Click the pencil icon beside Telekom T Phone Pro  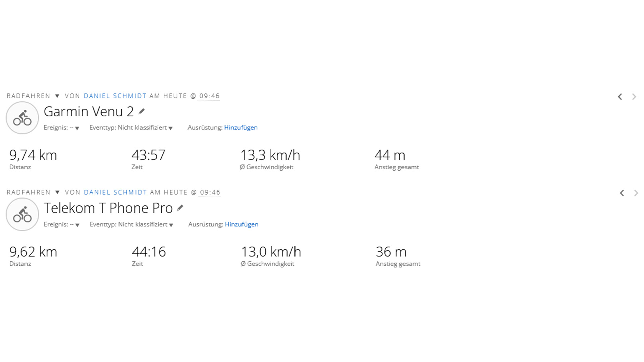pos(180,208)
